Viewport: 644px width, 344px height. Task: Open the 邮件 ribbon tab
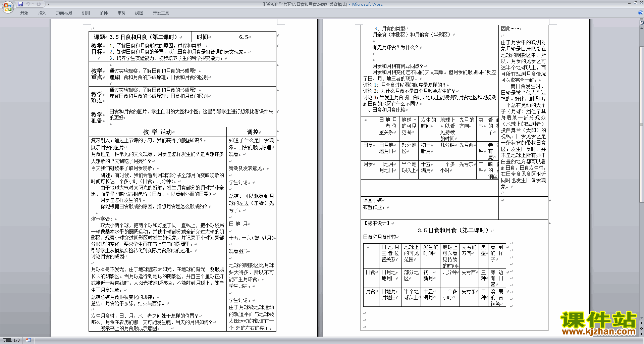(x=104, y=13)
